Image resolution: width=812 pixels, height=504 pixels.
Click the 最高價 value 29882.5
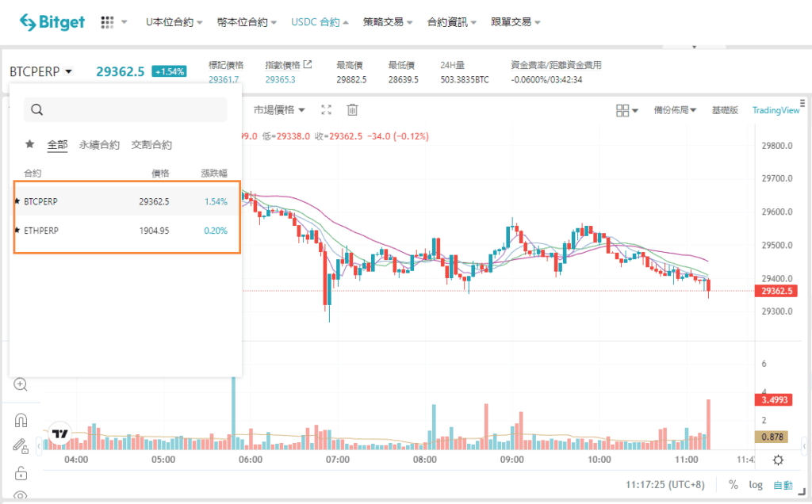coord(351,80)
